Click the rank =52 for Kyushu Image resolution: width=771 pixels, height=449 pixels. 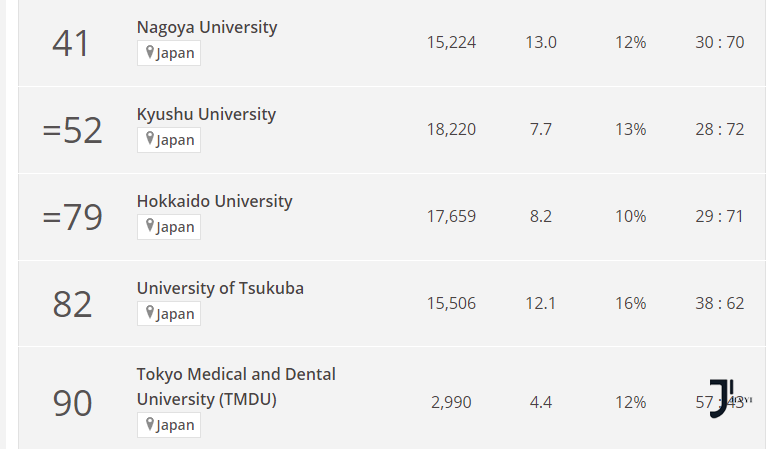click(x=72, y=130)
